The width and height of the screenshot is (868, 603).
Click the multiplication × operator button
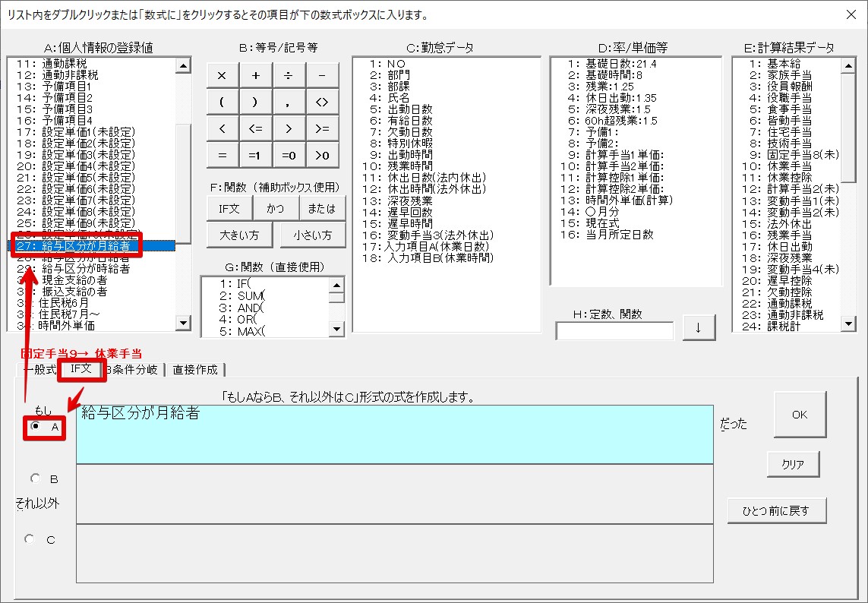point(223,75)
